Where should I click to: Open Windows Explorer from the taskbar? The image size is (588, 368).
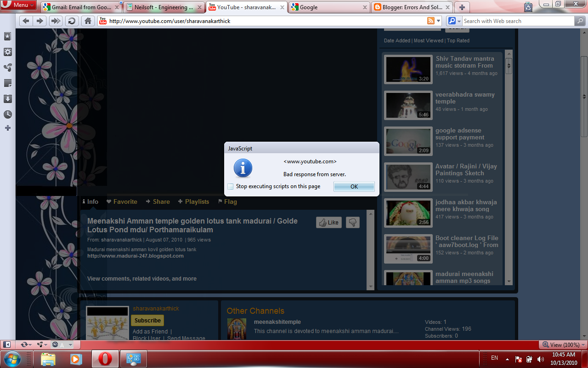point(48,359)
